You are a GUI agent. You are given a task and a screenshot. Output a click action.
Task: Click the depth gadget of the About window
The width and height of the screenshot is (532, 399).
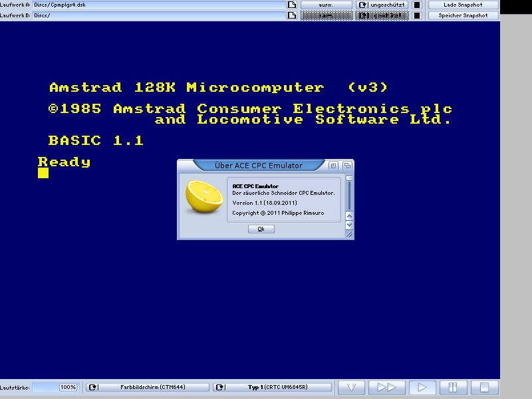[347, 166]
